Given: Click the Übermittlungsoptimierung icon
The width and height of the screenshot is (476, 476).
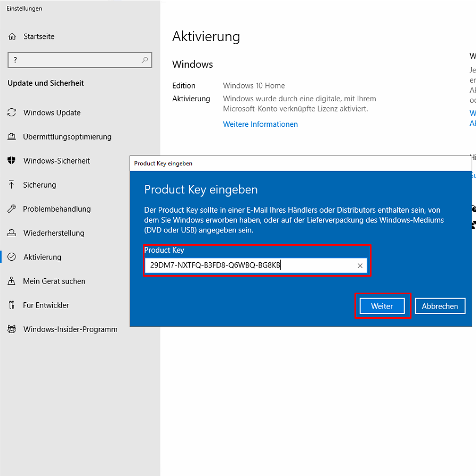Looking at the screenshot, I should tap(12, 137).
